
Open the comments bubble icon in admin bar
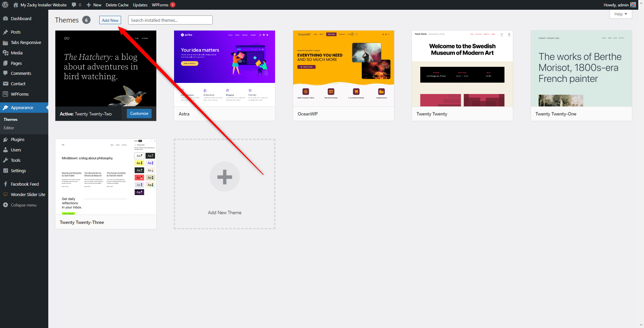pos(74,5)
